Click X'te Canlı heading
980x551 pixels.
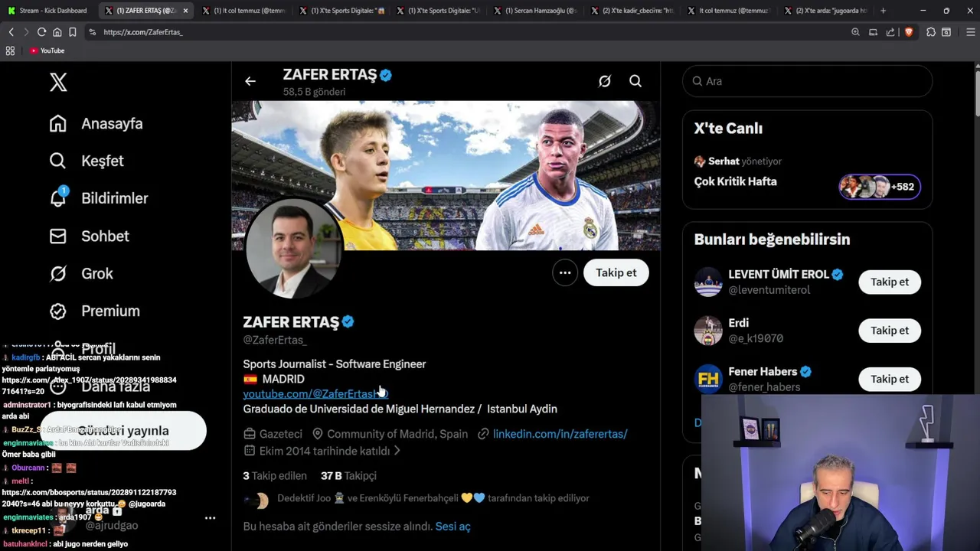(728, 129)
